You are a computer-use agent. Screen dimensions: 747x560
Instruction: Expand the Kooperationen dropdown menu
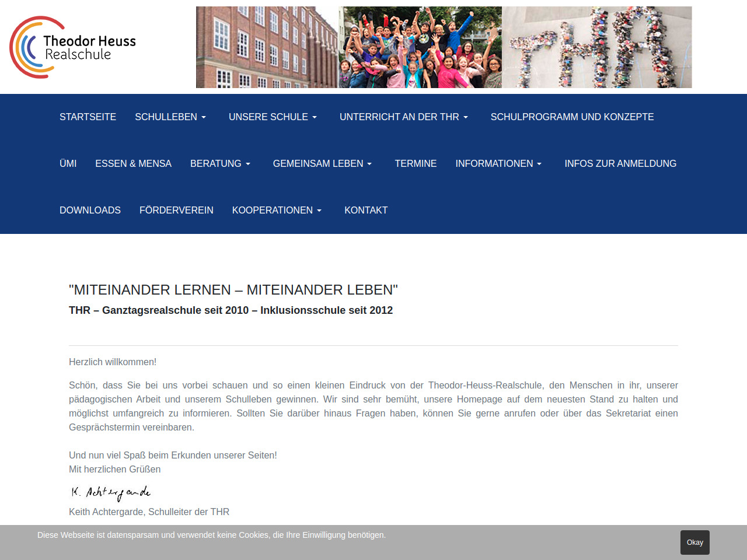(277, 210)
